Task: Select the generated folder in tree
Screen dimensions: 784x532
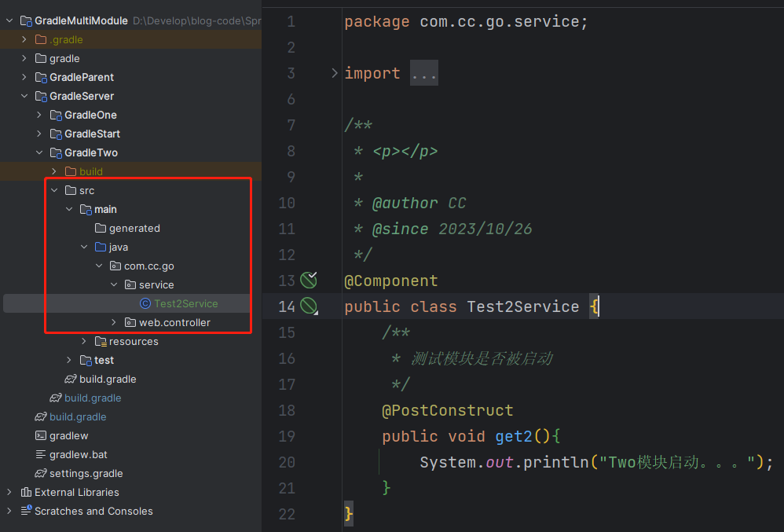Action: [x=127, y=229]
